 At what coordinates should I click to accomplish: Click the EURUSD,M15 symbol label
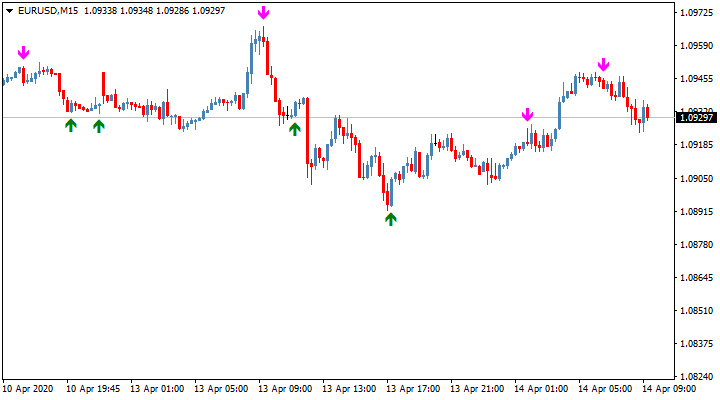point(48,11)
